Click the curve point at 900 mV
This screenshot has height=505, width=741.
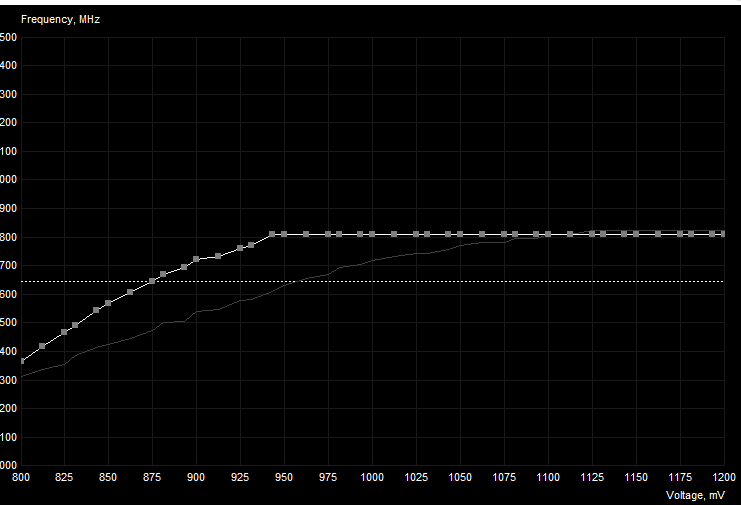tap(196, 259)
